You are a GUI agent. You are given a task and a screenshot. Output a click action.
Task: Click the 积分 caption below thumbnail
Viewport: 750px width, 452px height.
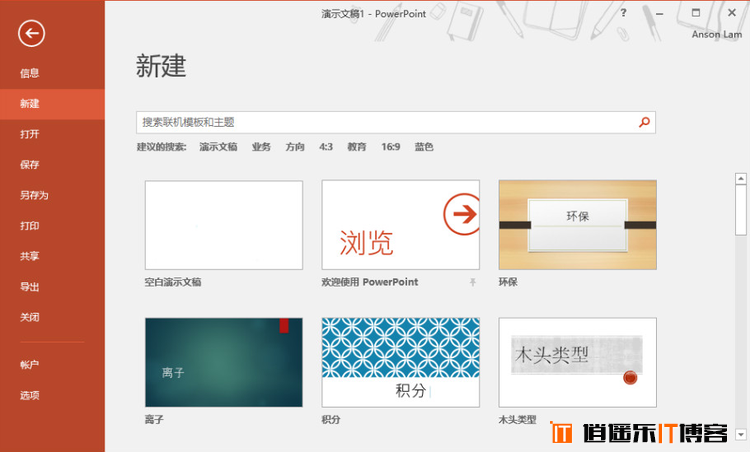(x=331, y=420)
